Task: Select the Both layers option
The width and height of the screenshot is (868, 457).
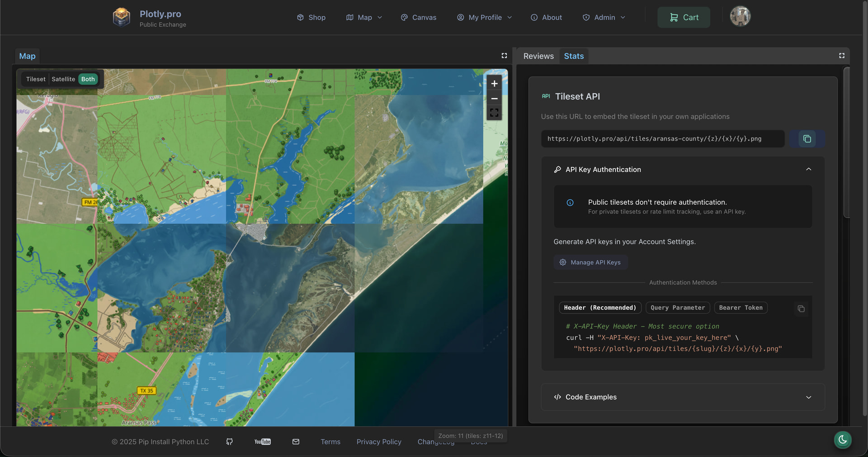Action: tap(88, 79)
